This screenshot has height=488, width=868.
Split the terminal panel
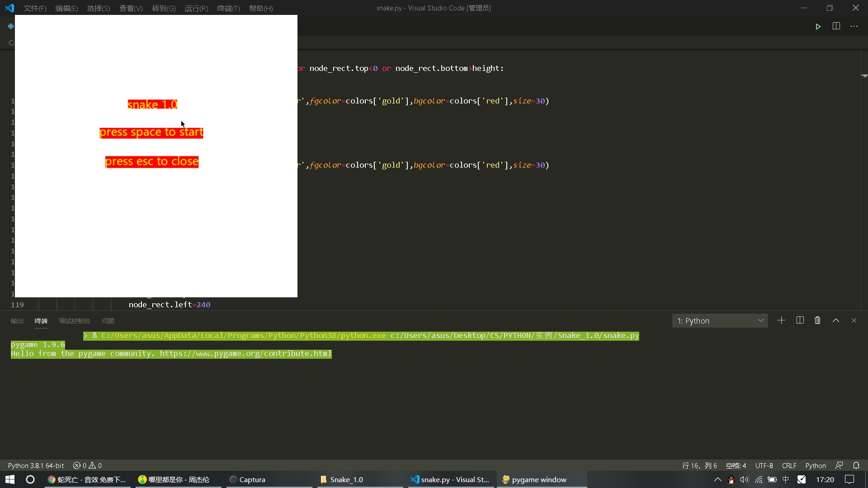click(800, 320)
